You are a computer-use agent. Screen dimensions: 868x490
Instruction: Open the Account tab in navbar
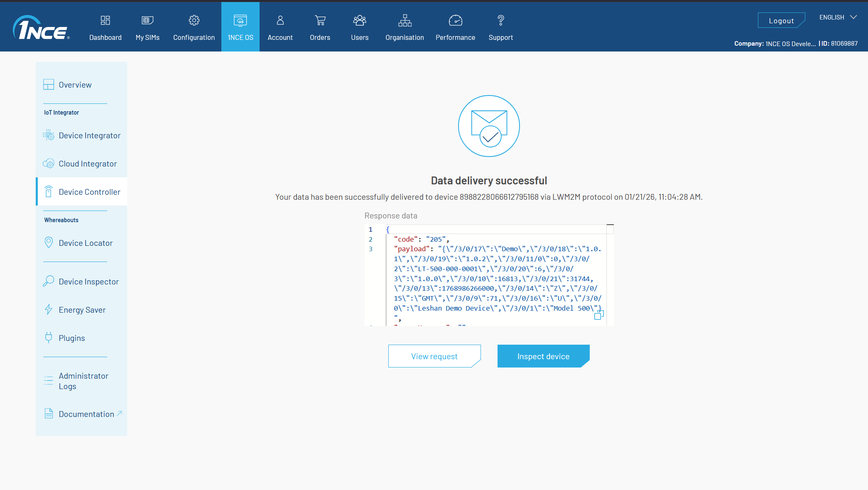[280, 27]
